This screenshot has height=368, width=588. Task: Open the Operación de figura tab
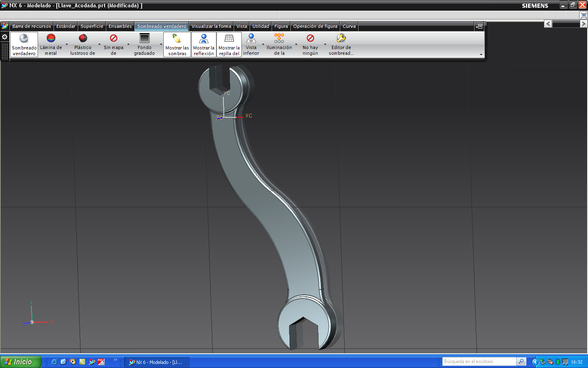pyautogui.click(x=315, y=26)
